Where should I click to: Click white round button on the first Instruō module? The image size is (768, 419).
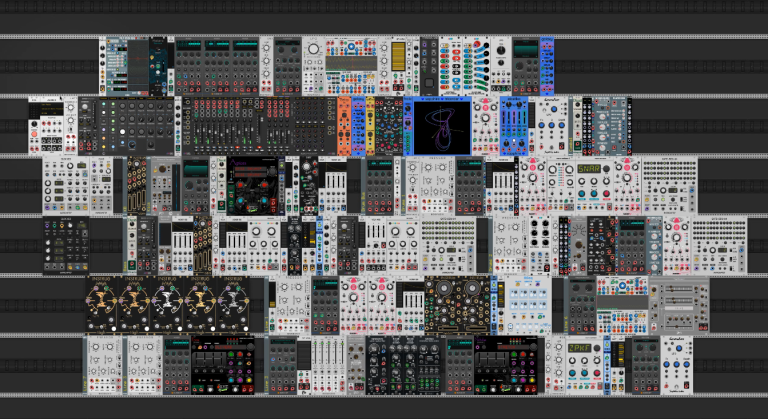click(x=114, y=328)
